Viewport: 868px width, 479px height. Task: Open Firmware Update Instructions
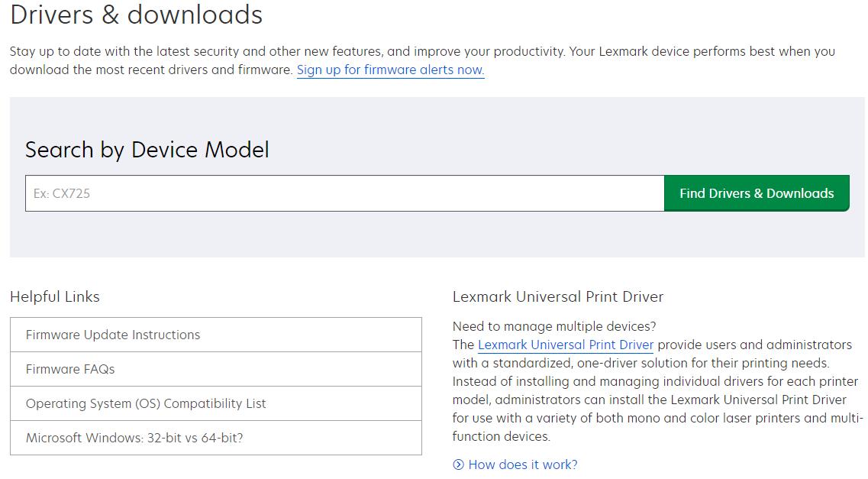click(x=113, y=335)
